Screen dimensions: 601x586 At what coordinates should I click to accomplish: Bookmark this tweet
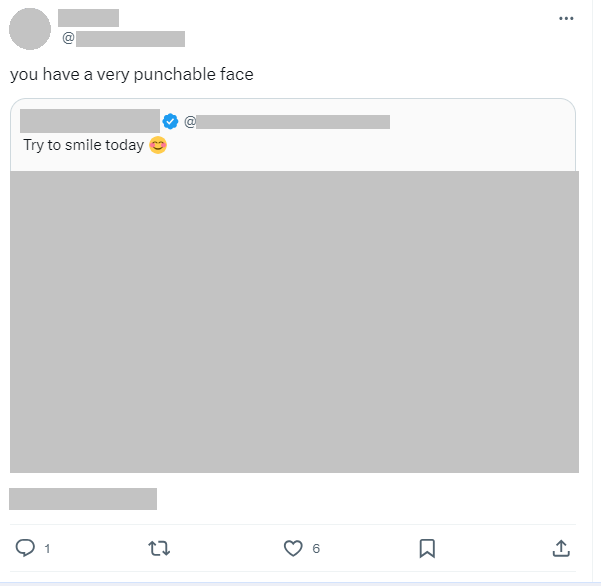pyautogui.click(x=427, y=548)
